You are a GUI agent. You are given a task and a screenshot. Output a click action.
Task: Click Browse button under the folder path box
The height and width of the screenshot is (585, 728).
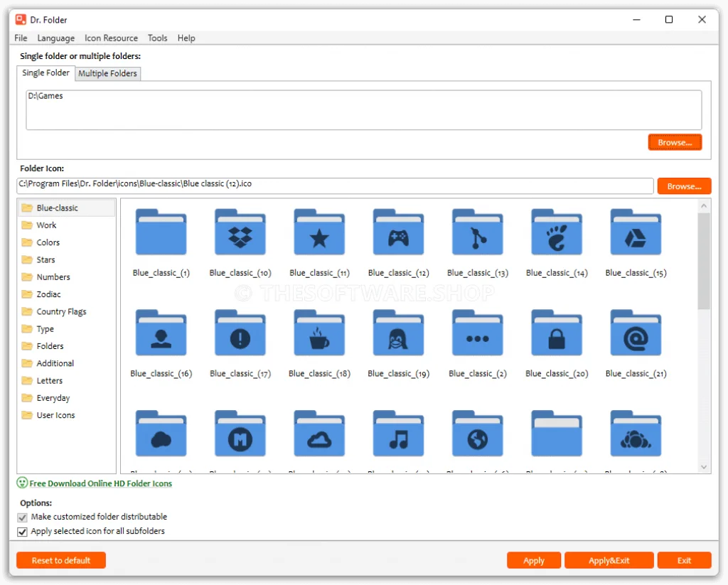(x=675, y=143)
